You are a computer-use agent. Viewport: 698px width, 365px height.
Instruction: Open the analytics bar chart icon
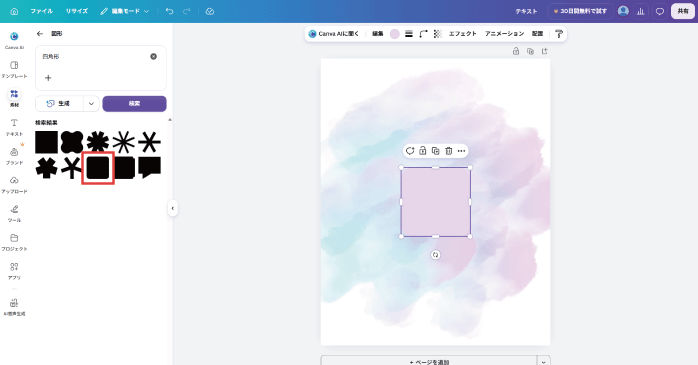(641, 12)
